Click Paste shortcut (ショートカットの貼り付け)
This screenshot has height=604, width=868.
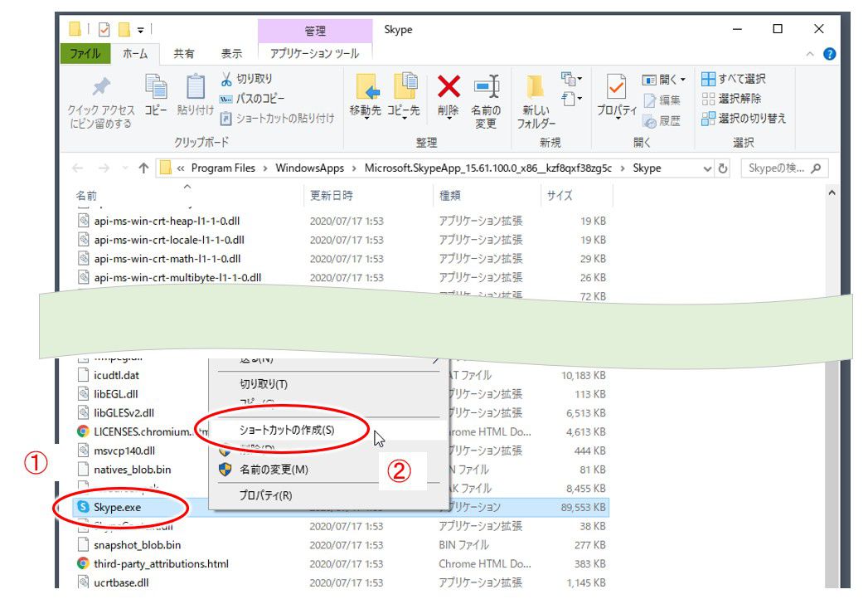(x=278, y=118)
